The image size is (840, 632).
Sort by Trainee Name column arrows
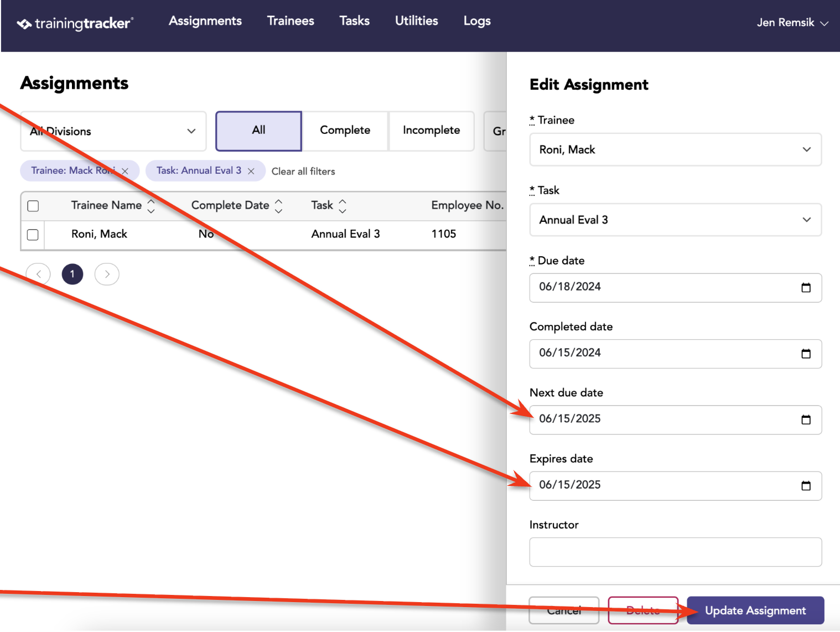coord(151,206)
